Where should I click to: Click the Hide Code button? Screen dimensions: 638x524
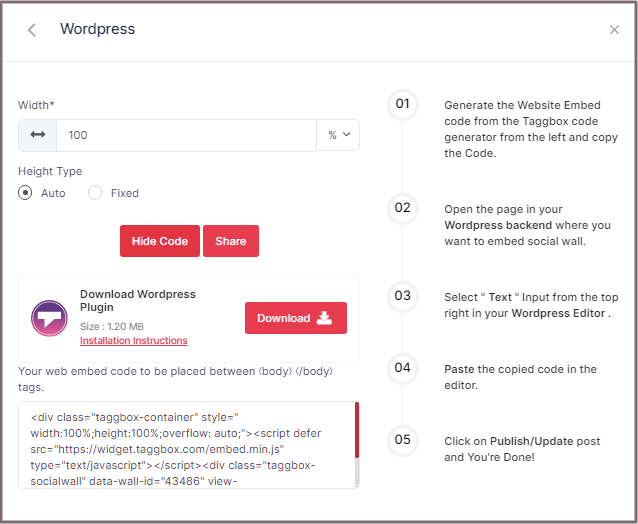point(159,241)
